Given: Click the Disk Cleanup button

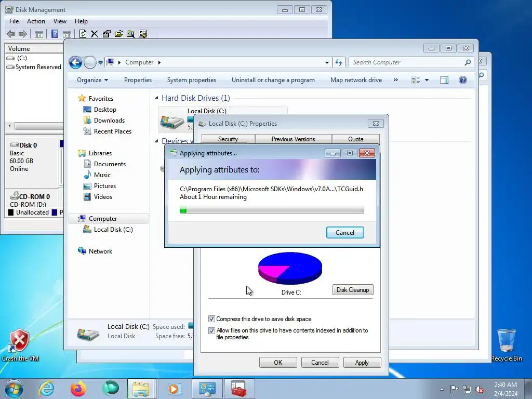Looking at the screenshot, I should click(353, 290).
